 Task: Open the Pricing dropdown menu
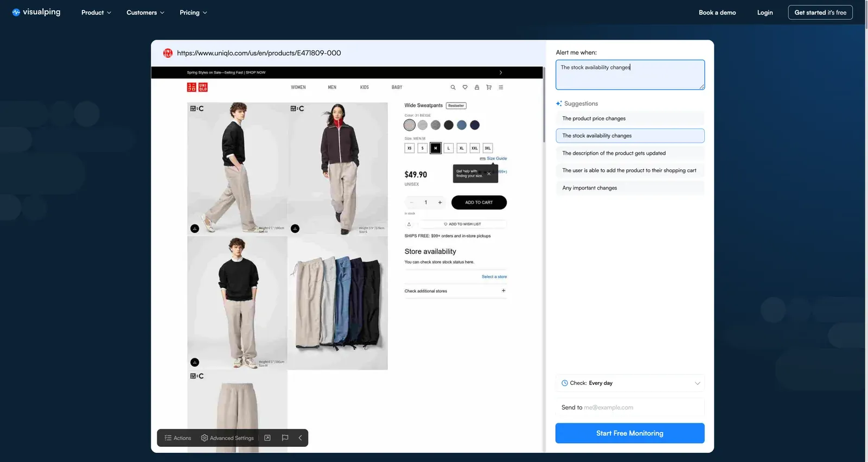pos(193,12)
